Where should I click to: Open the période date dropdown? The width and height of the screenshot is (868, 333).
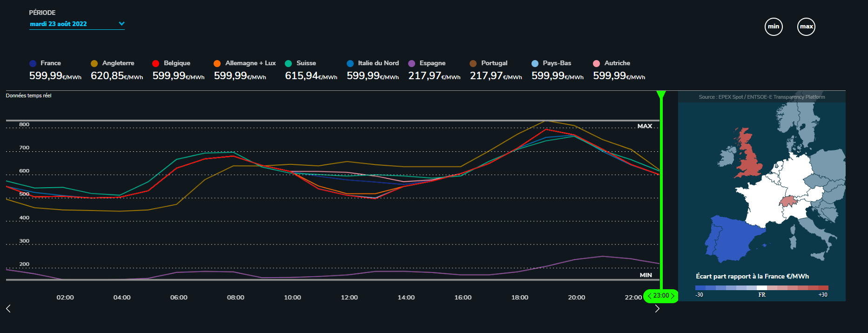pos(59,24)
